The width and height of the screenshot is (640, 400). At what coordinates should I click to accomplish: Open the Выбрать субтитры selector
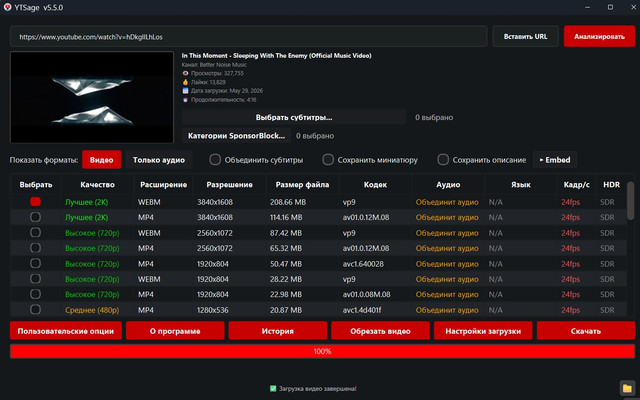click(294, 117)
